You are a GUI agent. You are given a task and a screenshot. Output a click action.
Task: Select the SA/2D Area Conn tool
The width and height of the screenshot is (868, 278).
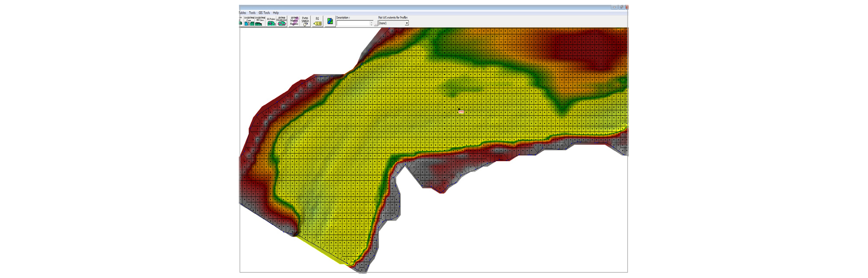tap(249, 22)
